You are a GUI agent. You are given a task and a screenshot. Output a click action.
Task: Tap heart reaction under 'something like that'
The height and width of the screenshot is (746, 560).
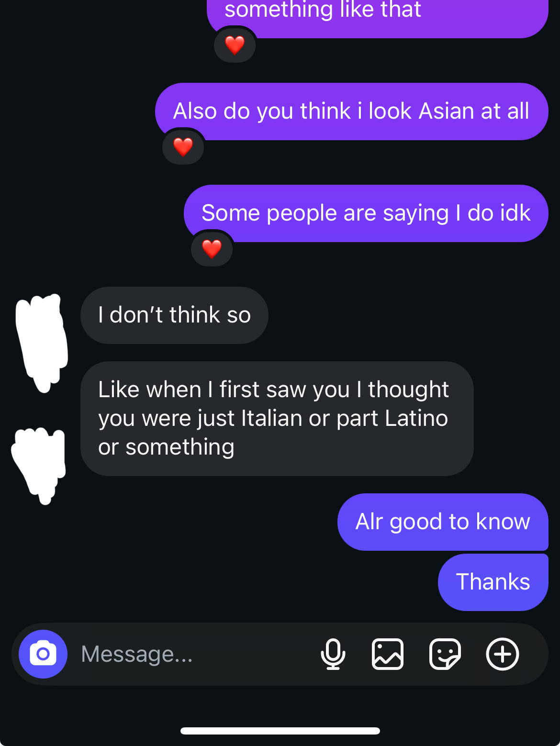click(x=235, y=45)
